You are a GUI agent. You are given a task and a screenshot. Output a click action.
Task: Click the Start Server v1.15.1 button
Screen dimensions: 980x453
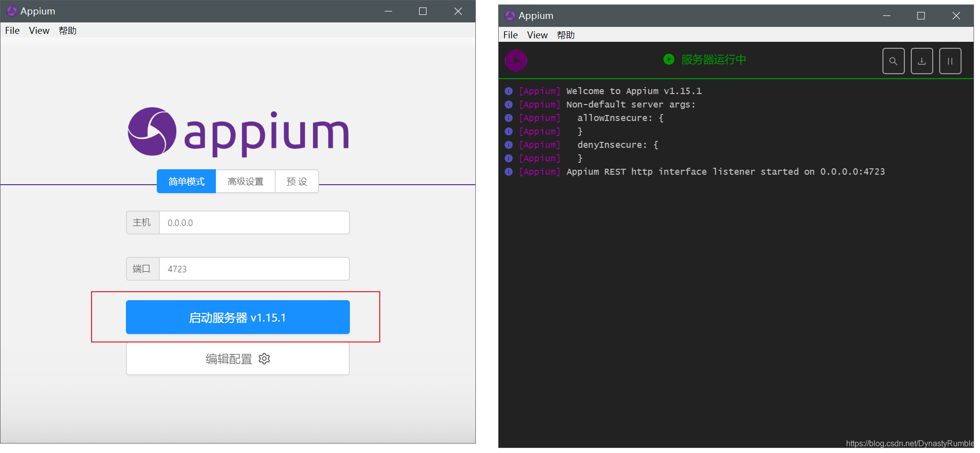237,317
